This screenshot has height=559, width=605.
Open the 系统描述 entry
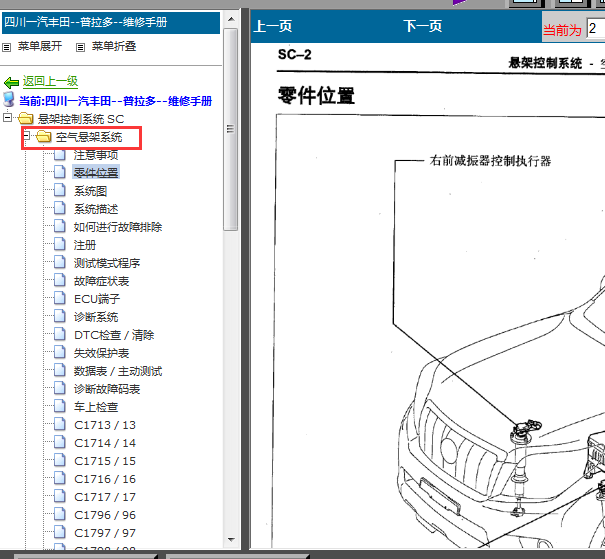pos(96,209)
